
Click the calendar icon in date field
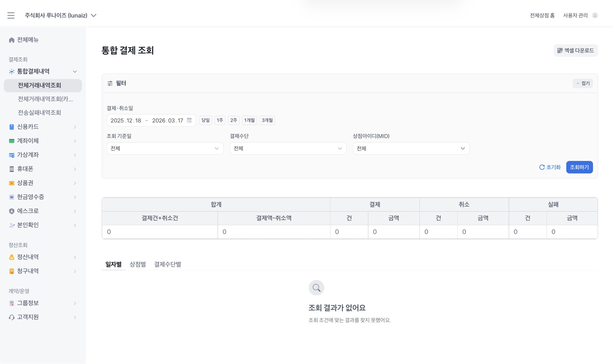[x=189, y=120]
